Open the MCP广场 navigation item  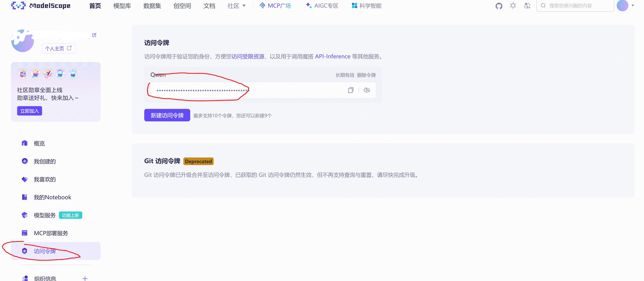[x=275, y=6]
